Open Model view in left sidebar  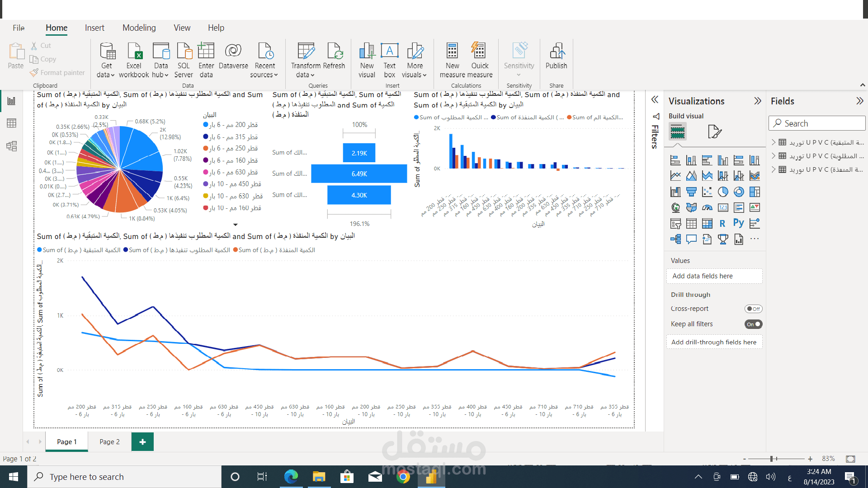click(x=12, y=146)
